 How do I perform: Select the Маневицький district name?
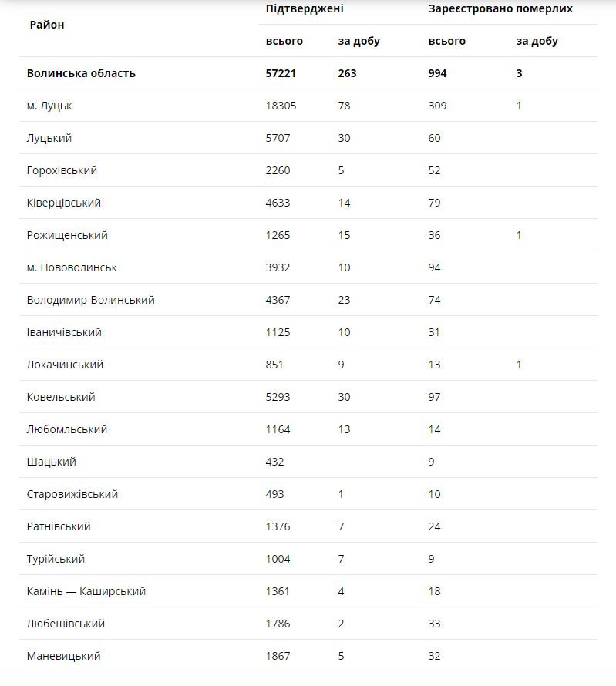(x=63, y=656)
